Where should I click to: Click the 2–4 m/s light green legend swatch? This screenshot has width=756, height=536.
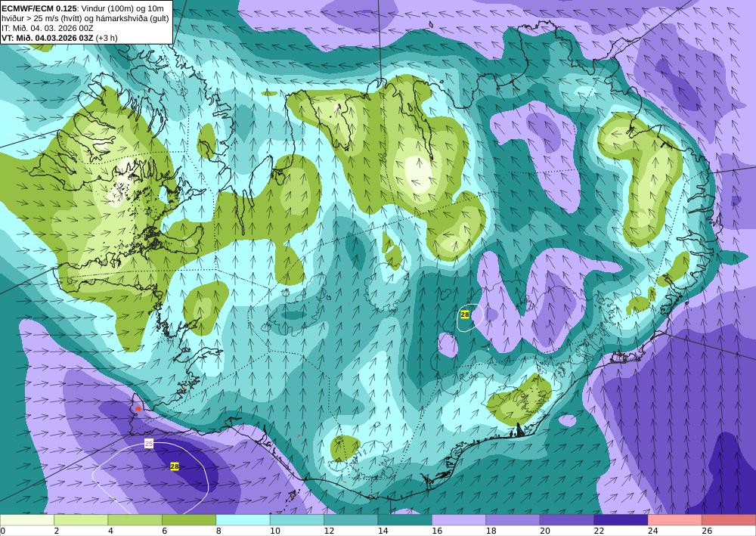pyautogui.click(x=81, y=519)
